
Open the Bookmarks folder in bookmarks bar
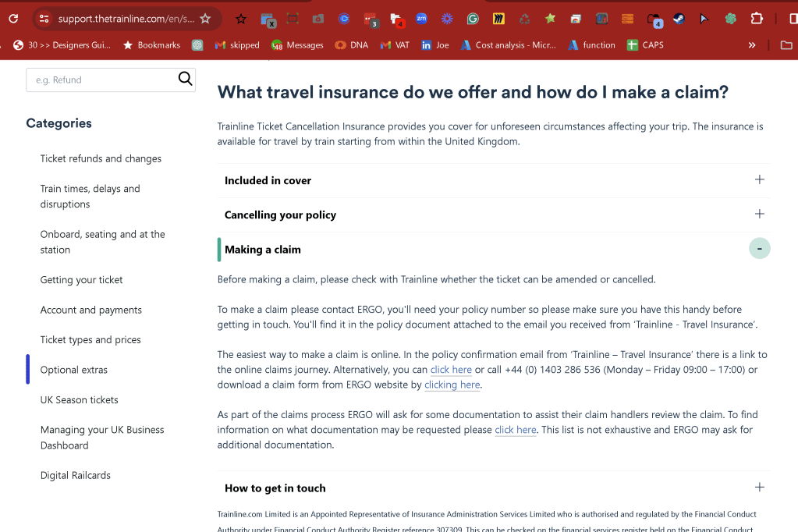coord(151,45)
